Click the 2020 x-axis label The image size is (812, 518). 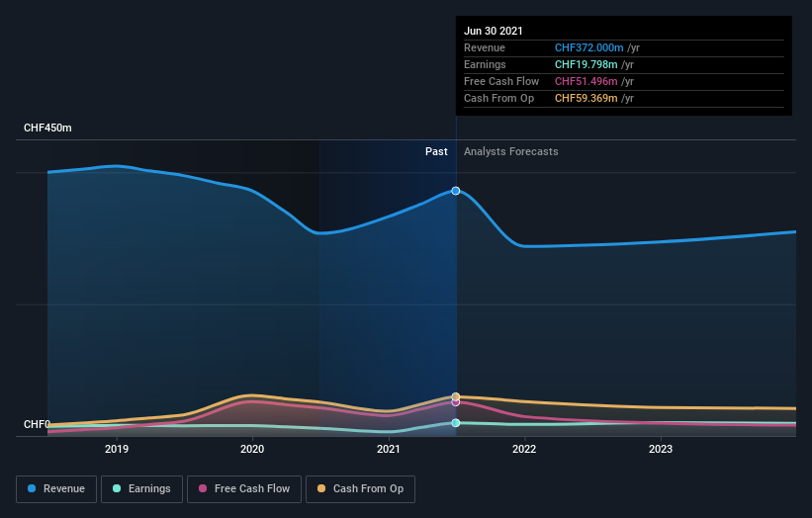[x=252, y=449]
